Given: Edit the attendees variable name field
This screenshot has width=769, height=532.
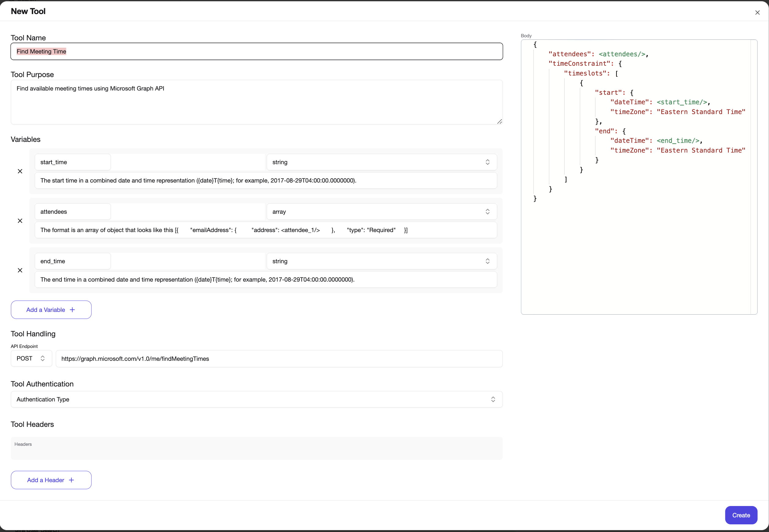Looking at the screenshot, I should pyautogui.click(x=73, y=212).
